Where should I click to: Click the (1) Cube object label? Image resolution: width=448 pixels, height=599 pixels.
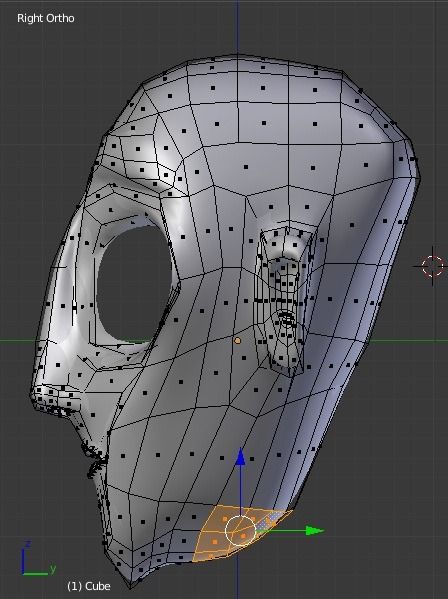[89, 586]
